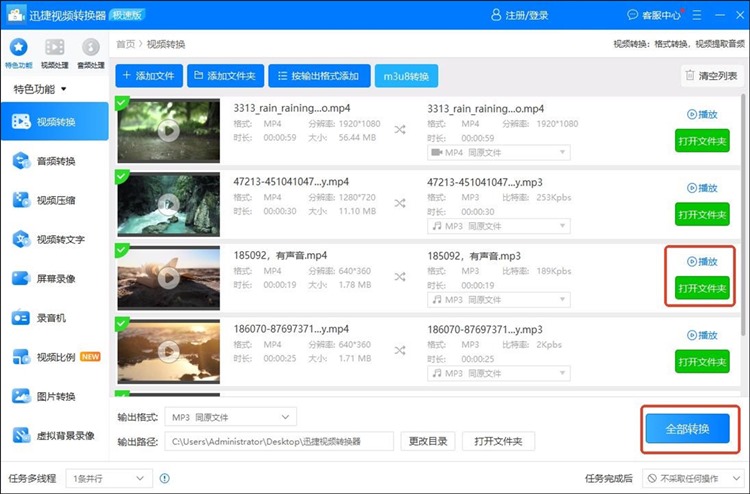Viewport: 750px width, 494px height.
Task: Select 视频转换 in the sidebar
Action: (55, 121)
